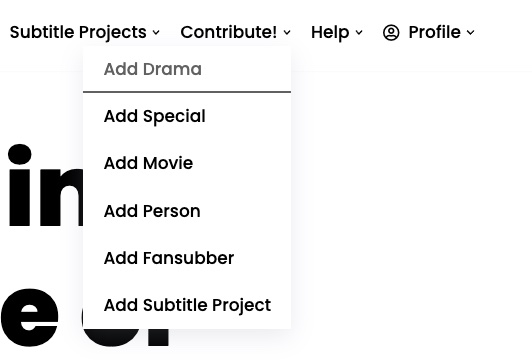Click the large bold "e" heading letter
The width and height of the screenshot is (532, 364).
pyautogui.click(x=30, y=317)
